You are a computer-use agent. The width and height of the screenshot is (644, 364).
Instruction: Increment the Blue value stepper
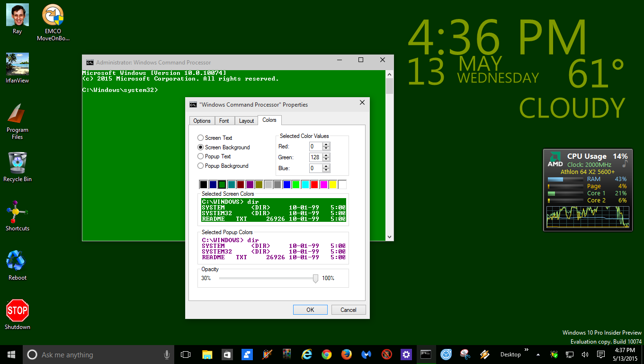pyautogui.click(x=326, y=166)
